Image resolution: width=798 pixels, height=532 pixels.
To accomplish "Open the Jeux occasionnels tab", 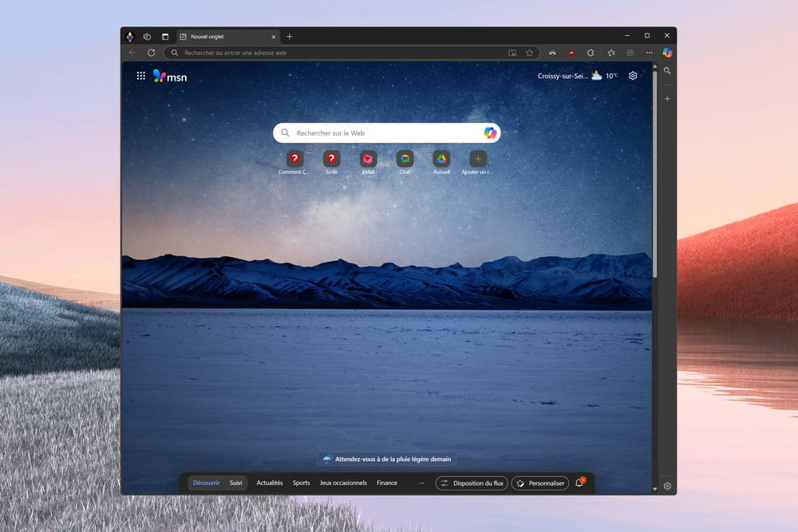I will [343, 483].
